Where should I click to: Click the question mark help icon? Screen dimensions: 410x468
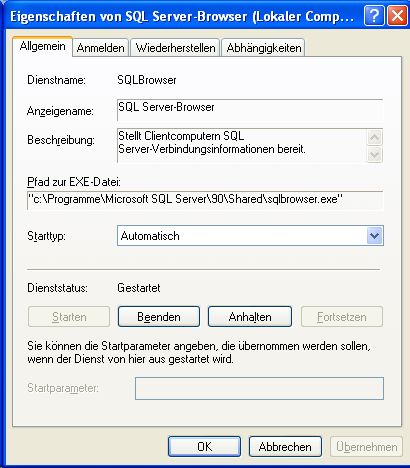pos(374,15)
